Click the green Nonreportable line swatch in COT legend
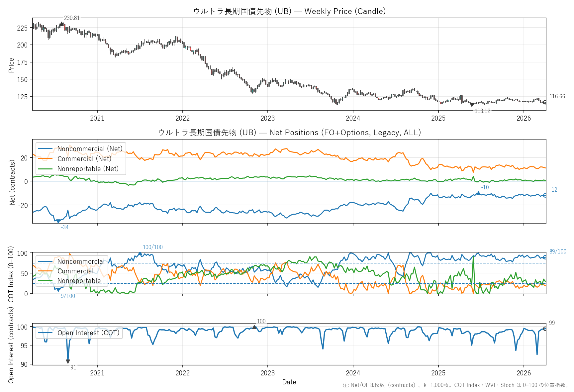 click(x=46, y=281)
